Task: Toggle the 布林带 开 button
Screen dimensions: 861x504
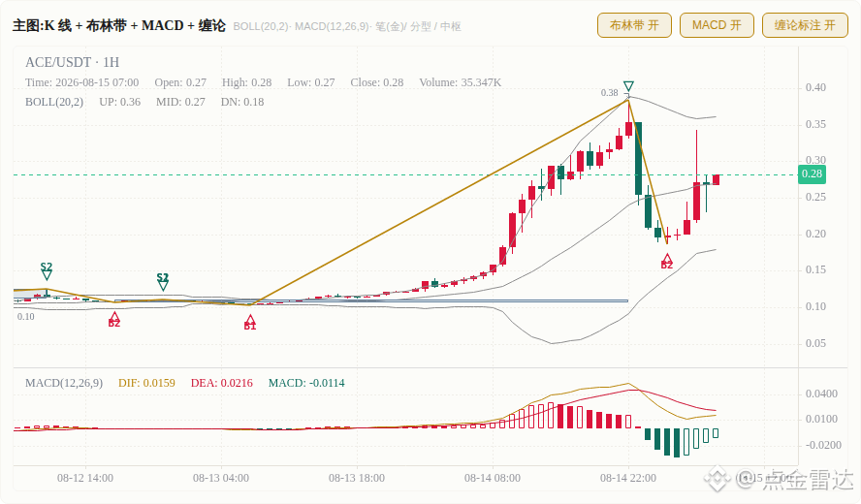Action: [634, 25]
